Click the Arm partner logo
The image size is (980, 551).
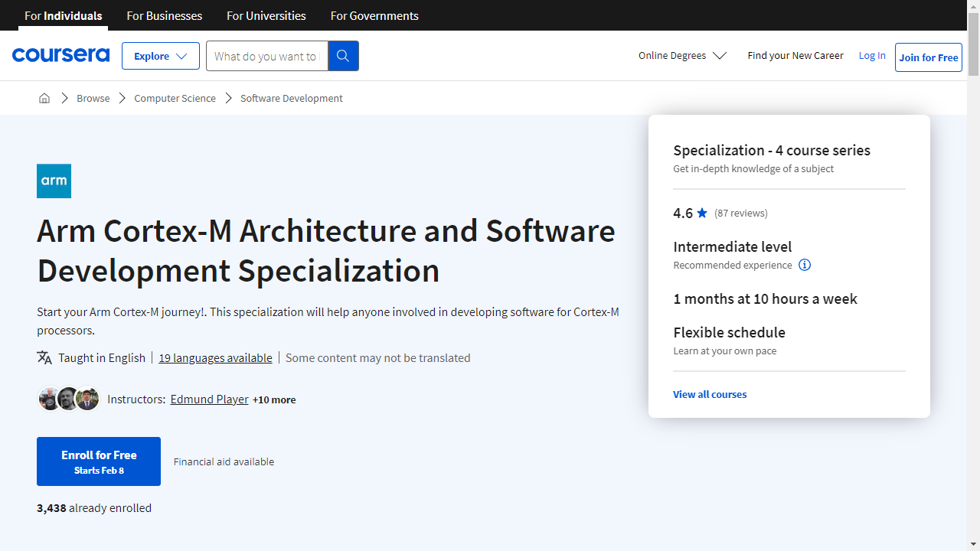click(x=54, y=181)
